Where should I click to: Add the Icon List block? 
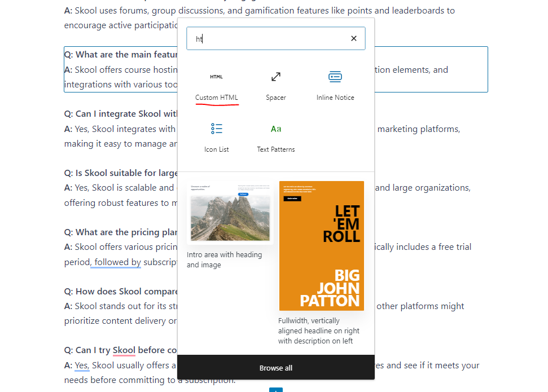click(x=216, y=138)
